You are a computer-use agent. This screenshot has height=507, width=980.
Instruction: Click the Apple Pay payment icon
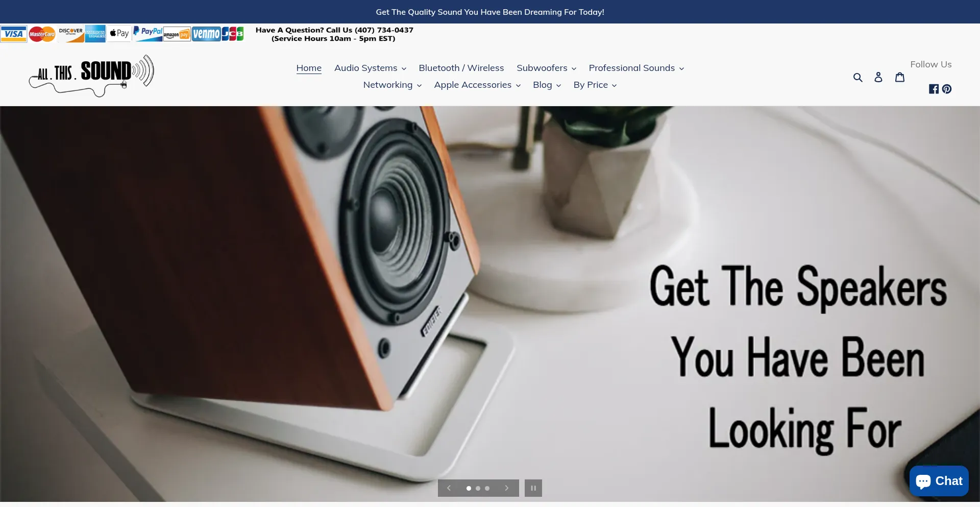click(119, 33)
